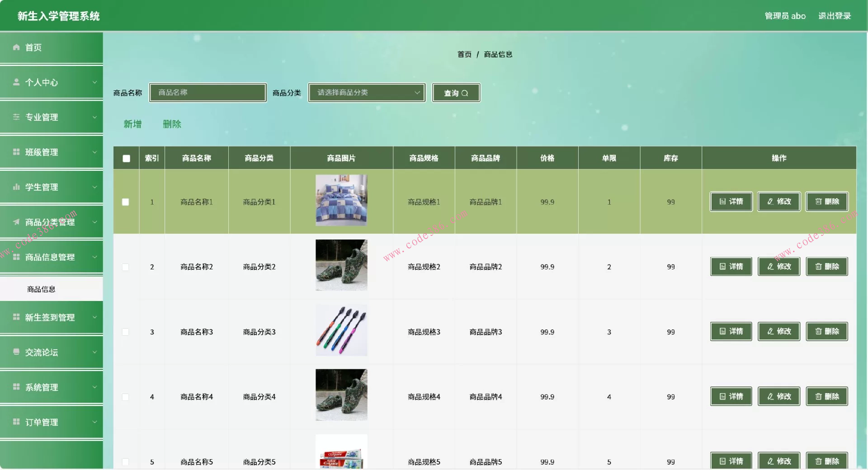Toggle the select-all checkbox in table header
The width and height of the screenshot is (868, 470).
[126, 158]
